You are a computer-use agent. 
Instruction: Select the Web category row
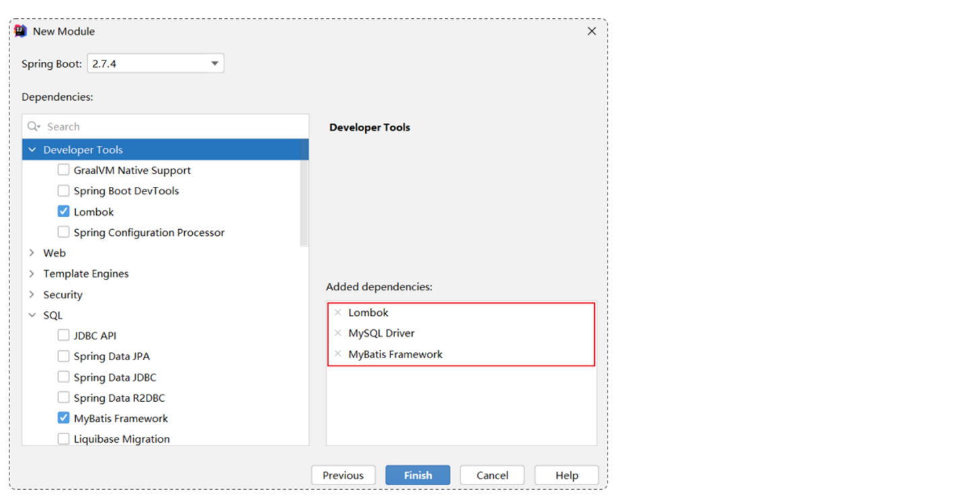[x=161, y=253]
